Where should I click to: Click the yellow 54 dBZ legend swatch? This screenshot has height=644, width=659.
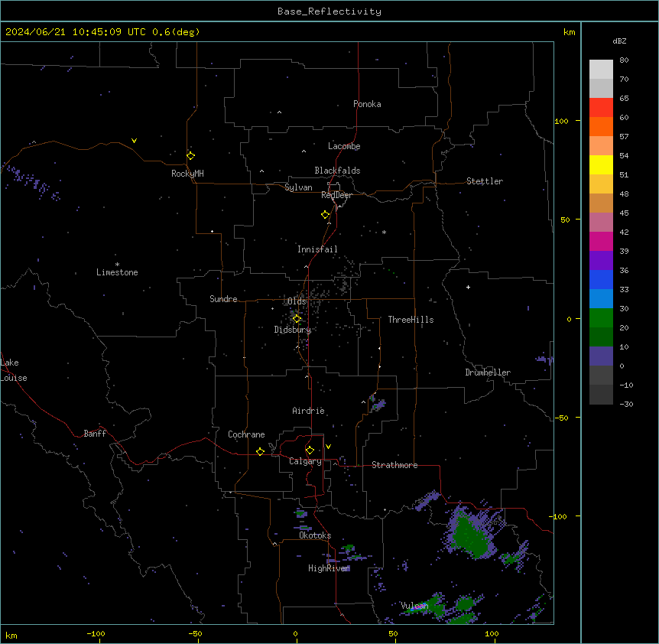[601, 164]
